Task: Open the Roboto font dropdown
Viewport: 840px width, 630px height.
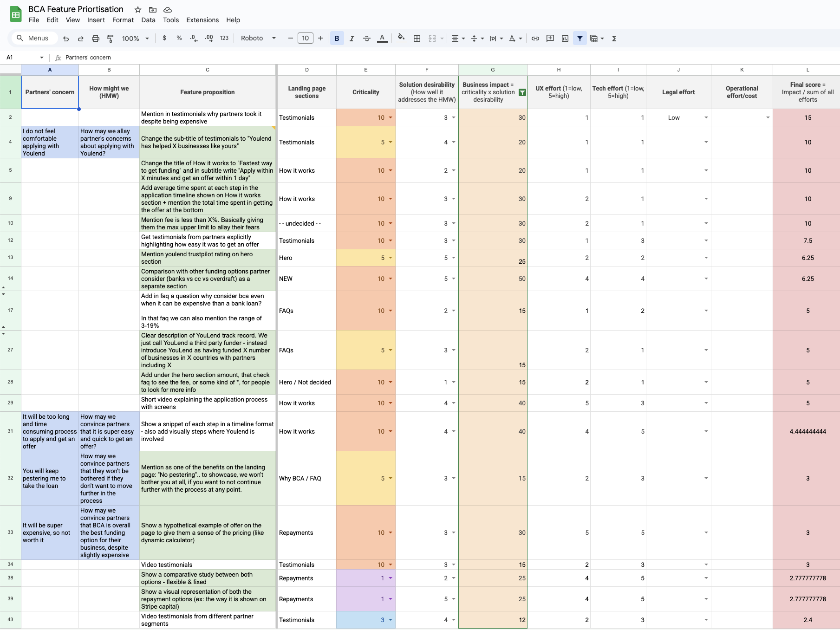Action: [258, 38]
